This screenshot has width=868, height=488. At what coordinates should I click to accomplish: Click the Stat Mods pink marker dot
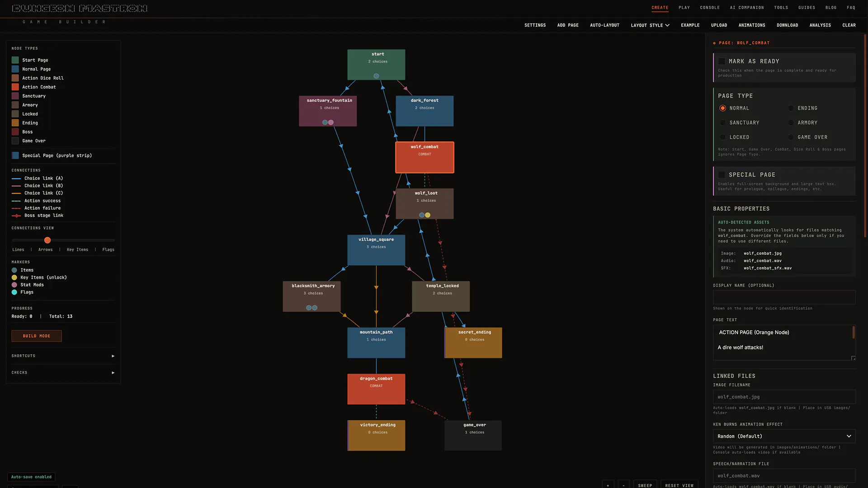[x=14, y=285]
